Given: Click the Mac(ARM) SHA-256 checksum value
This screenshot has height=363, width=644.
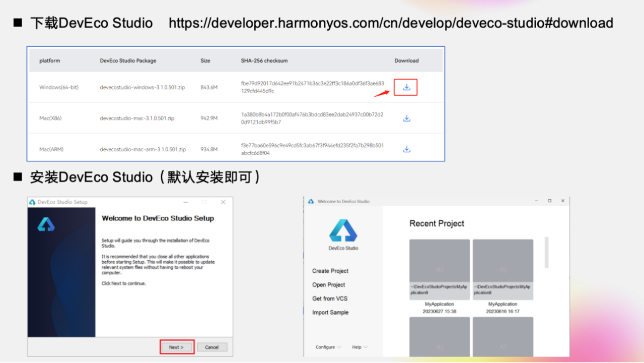Looking at the screenshot, I should coord(312,149).
